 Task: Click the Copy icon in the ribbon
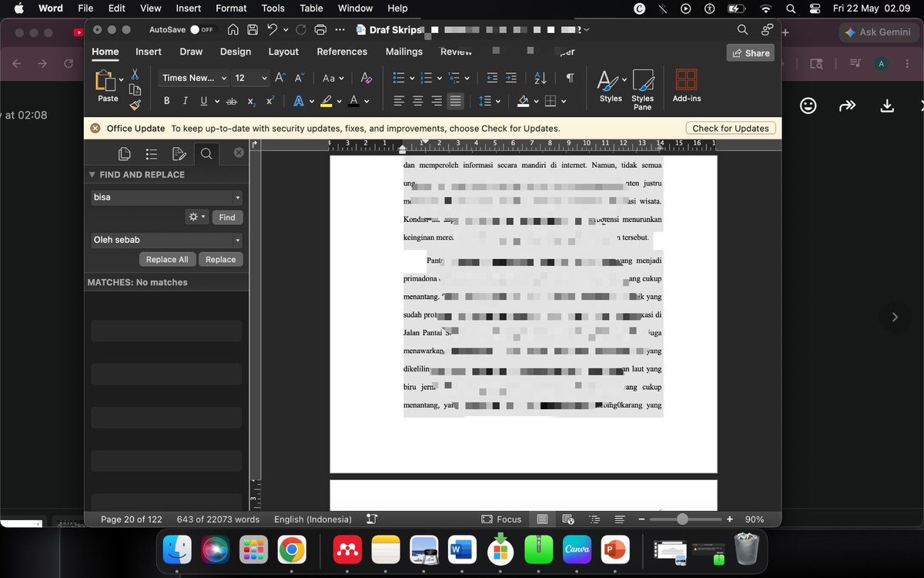[x=135, y=89]
